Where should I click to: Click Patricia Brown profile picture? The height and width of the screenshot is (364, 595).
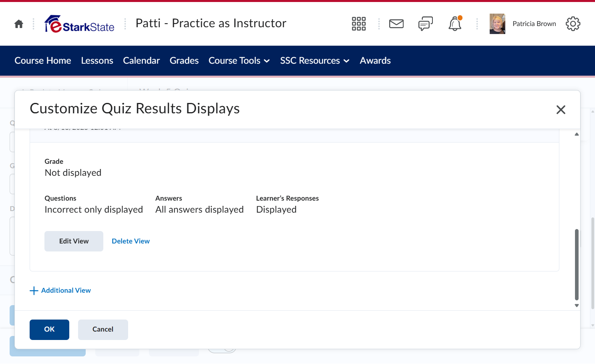tap(497, 24)
